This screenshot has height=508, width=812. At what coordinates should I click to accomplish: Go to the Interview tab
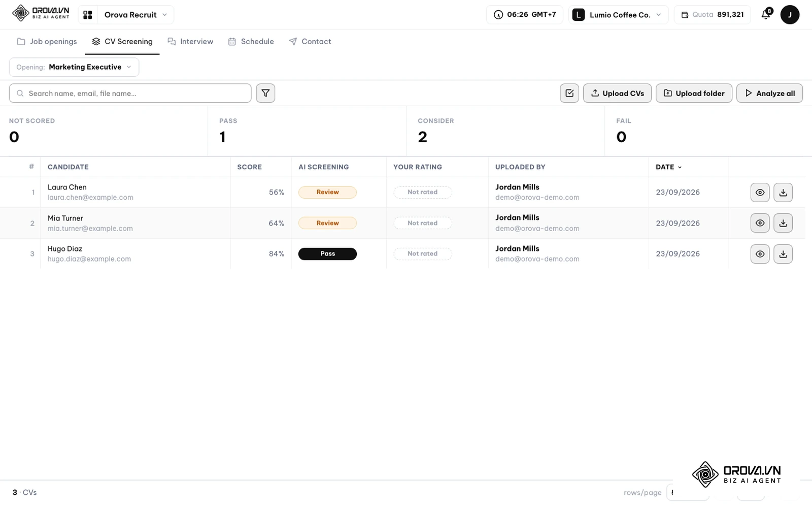tap(190, 42)
